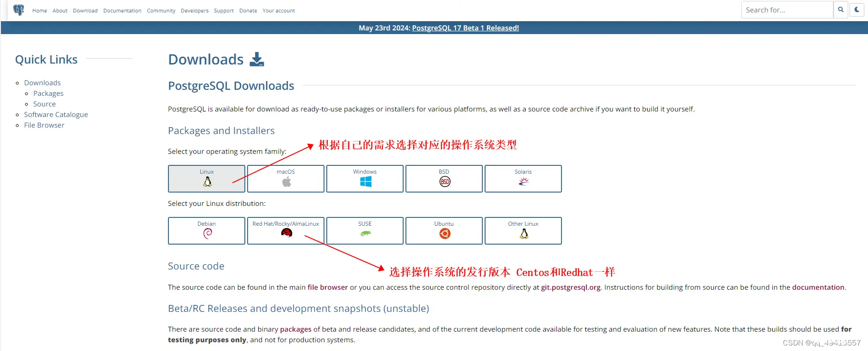Open the packages link in Beta/RC section

(296, 329)
